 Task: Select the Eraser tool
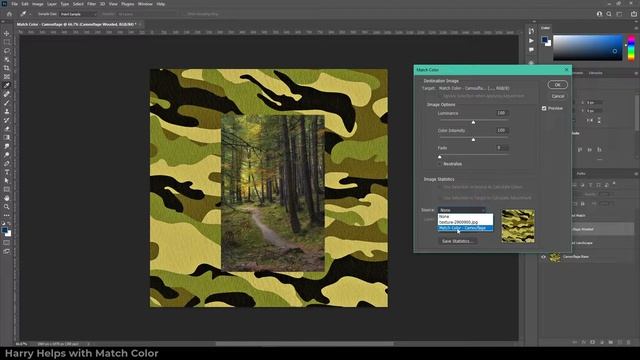point(7,129)
